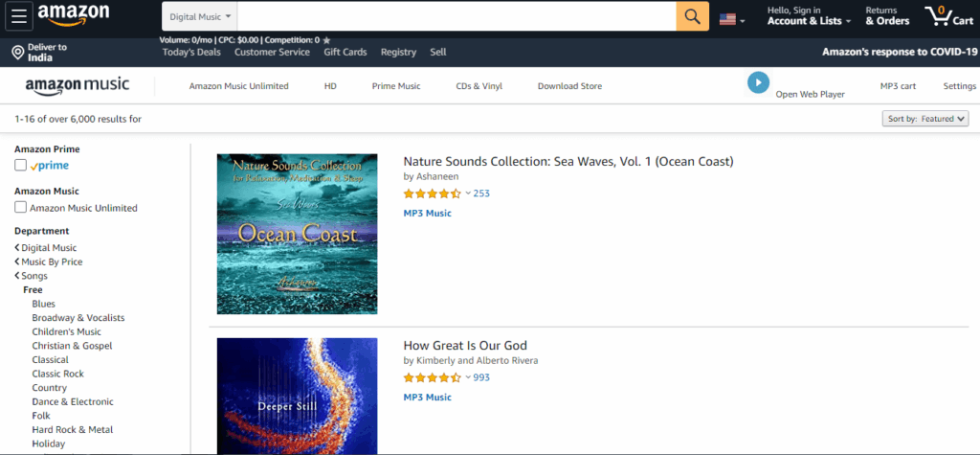
Task: Enable the Prime filter checkbox
Action: (x=21, y=166)
